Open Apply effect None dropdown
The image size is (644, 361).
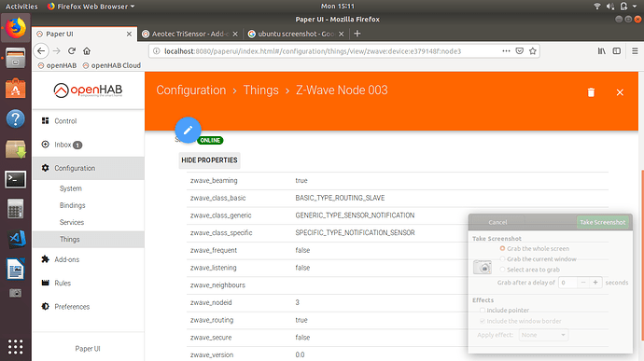pos(543,335)
